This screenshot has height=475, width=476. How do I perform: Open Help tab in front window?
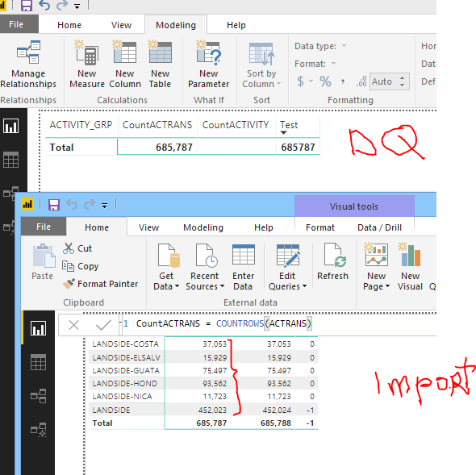click(264, 227)
